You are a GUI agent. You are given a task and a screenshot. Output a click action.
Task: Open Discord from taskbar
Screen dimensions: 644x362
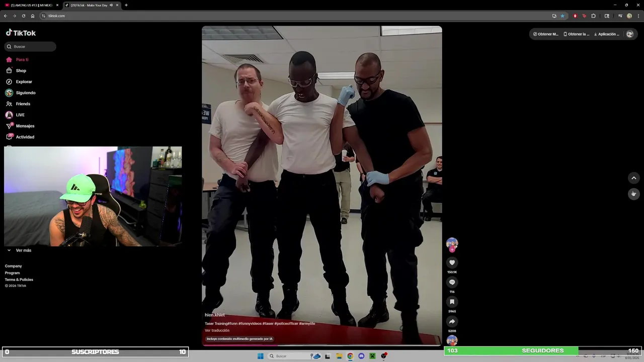pos(361,356)
